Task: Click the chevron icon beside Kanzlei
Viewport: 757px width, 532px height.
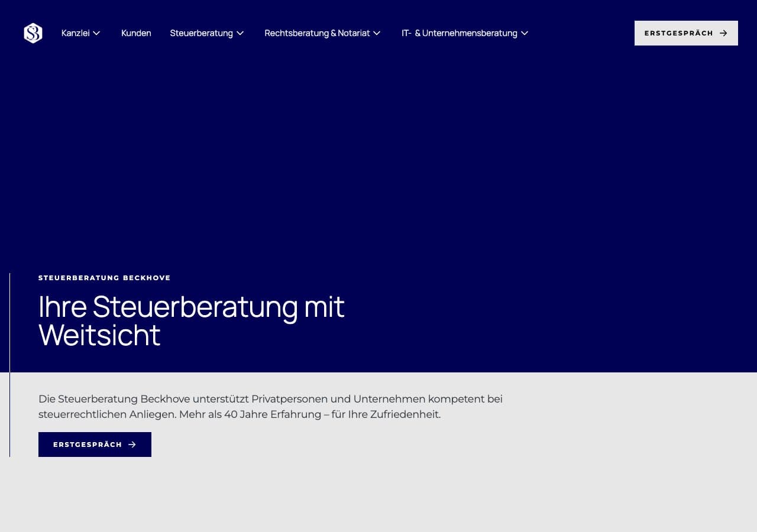Action: tap(96, 33)
